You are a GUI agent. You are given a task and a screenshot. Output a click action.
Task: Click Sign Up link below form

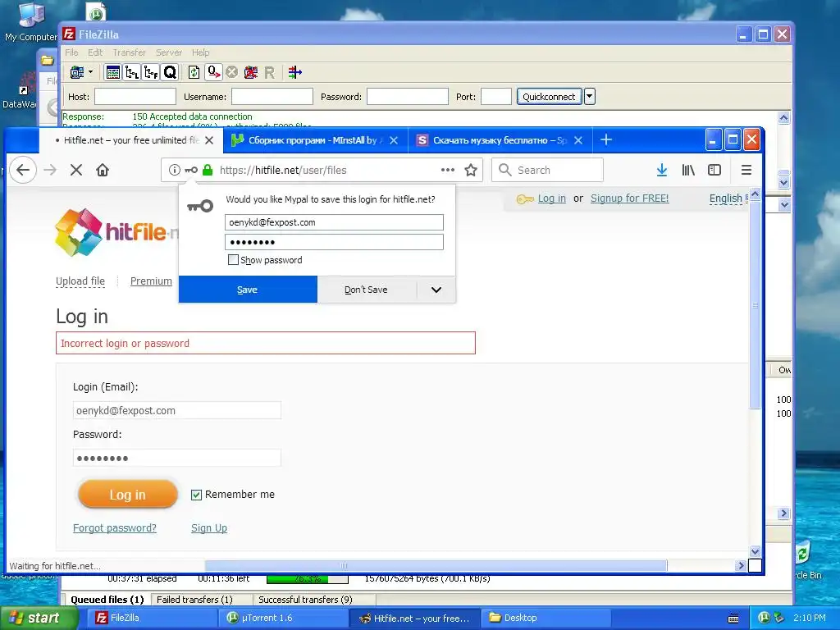coord(209,528)
